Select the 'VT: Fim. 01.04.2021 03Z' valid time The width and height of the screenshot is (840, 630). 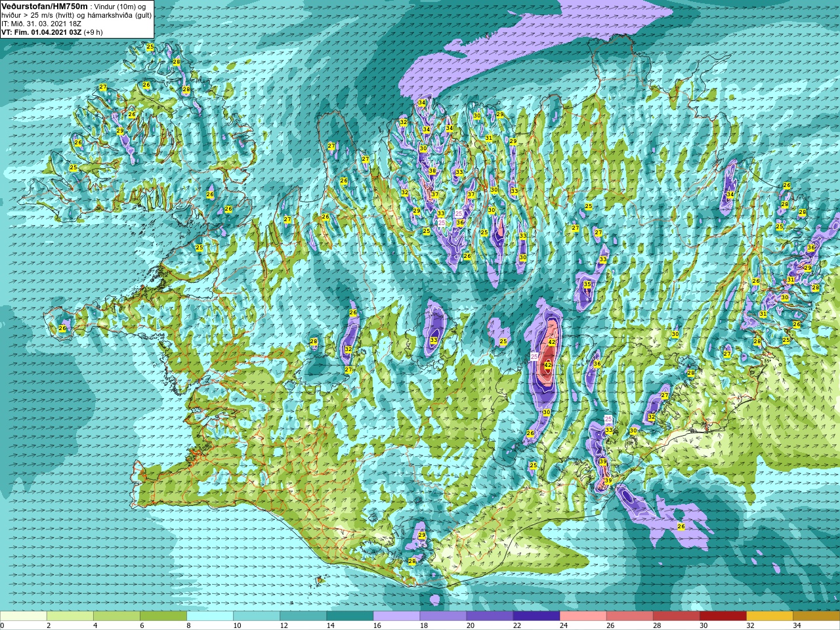41,32
